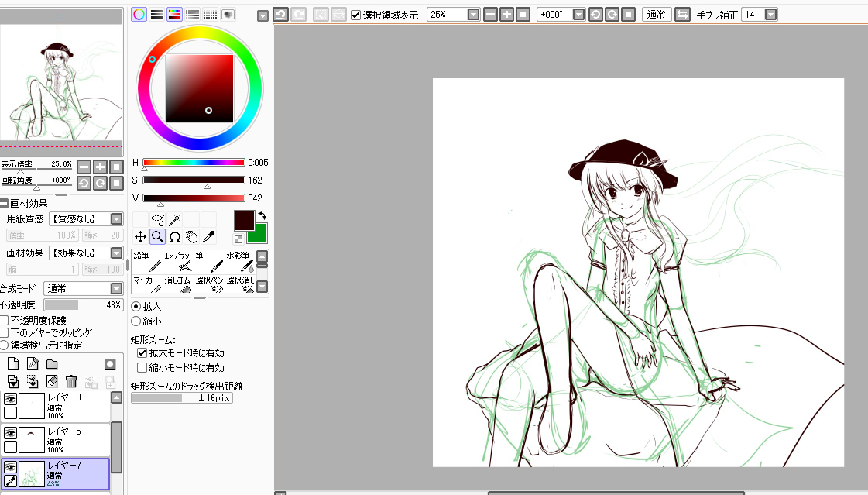This screenshot has width=868, height=495.
Task: Show the color mixer panel tab
Action: tap(192, 15)
